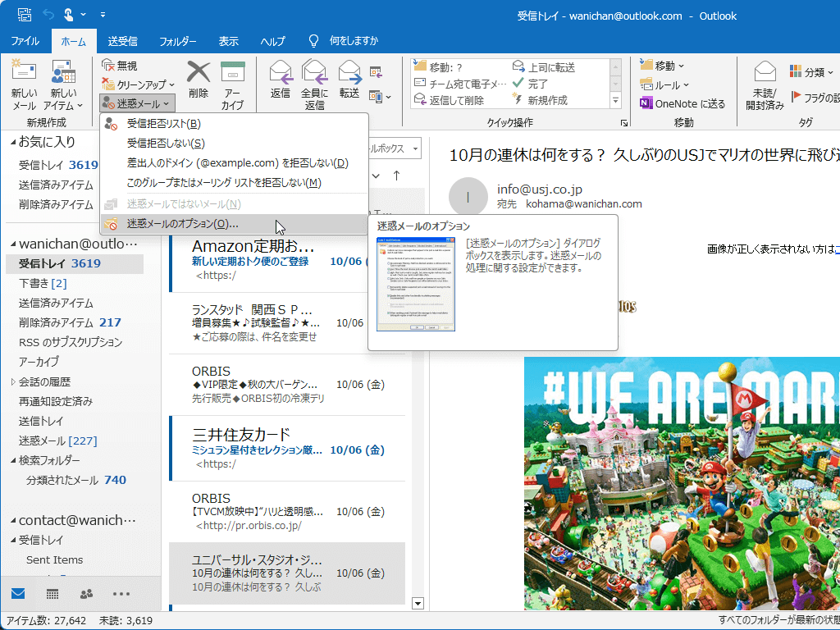Open Calendar view icon in navigation bar
This screenshot has height=630, width=840.
pos(52,594)
